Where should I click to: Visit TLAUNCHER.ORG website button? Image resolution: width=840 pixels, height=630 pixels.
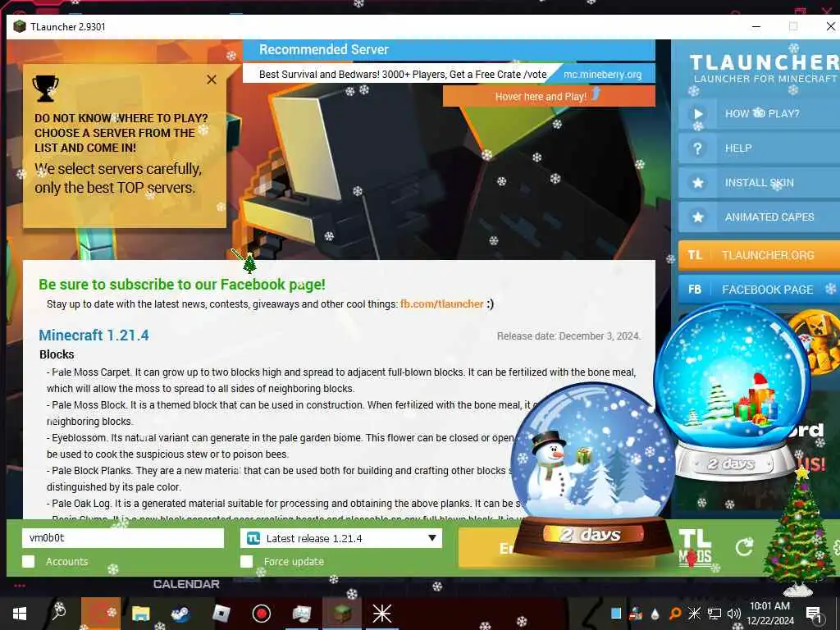pos(759,255)
